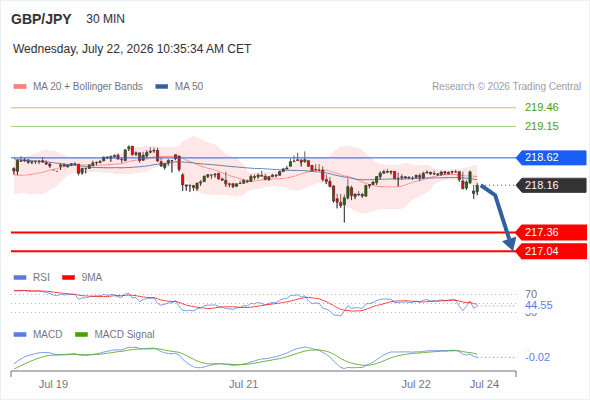Click the RSI legend label
Screen dimensions: 590x400
pyautogui.click(x=41, y=278)
